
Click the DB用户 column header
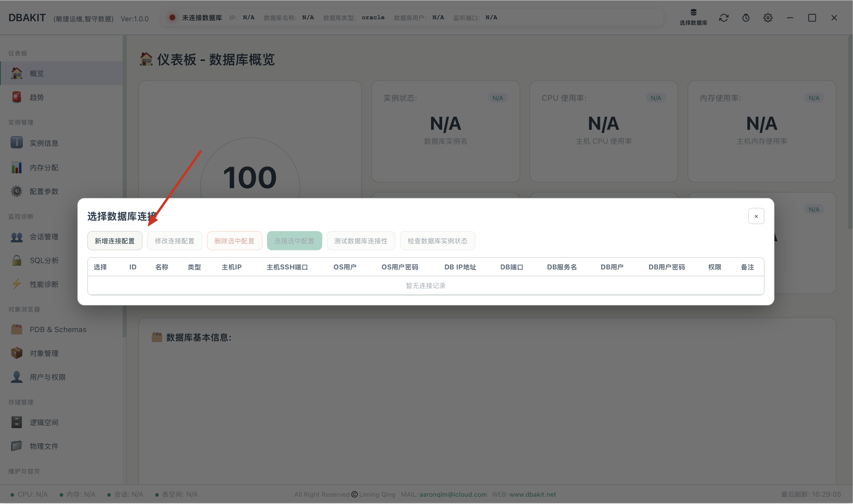[612, 267]
